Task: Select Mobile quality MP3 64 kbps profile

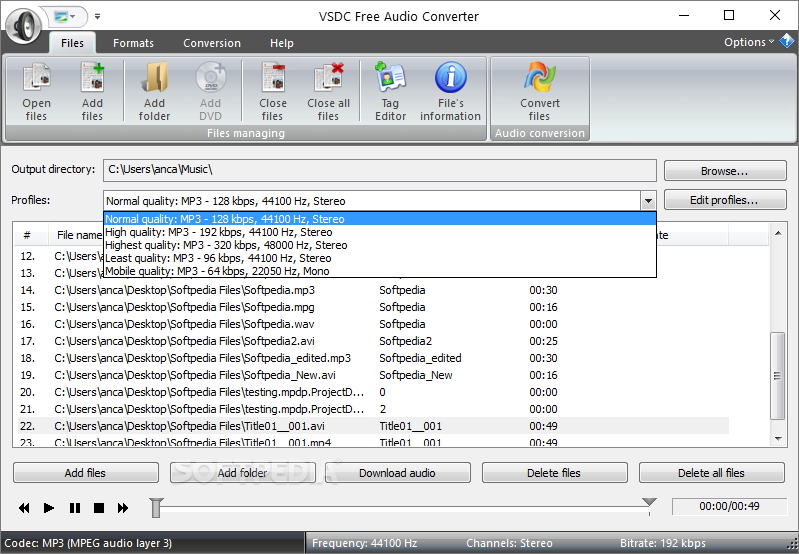Action: pyautogui.click(x=380, y=271)
